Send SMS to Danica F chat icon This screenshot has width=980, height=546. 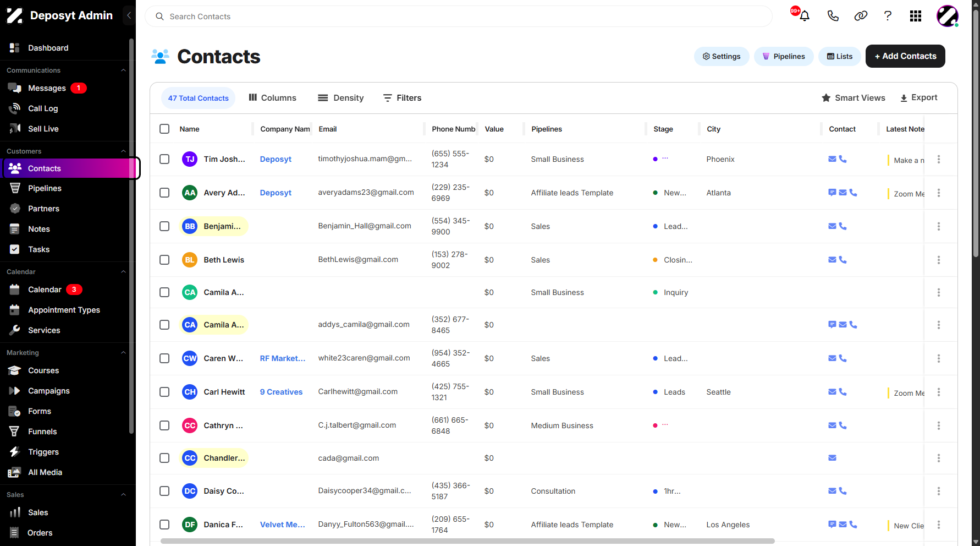(x=832, y=525)
